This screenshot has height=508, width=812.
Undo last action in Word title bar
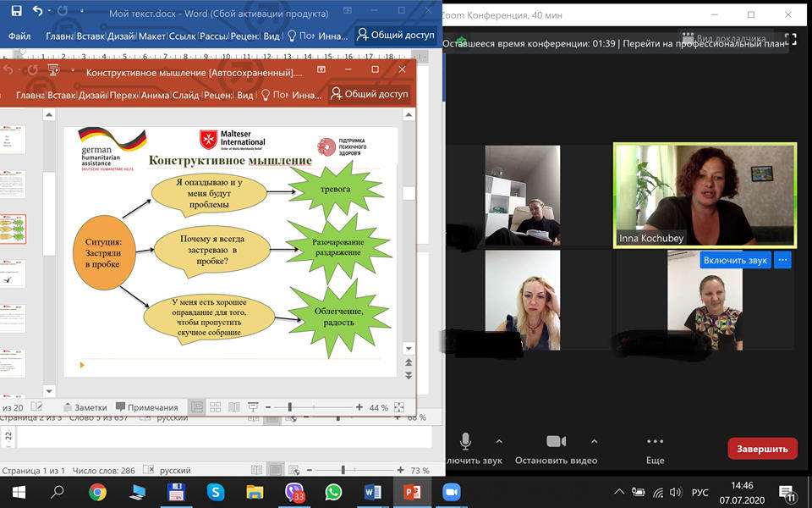coord(37,11)
